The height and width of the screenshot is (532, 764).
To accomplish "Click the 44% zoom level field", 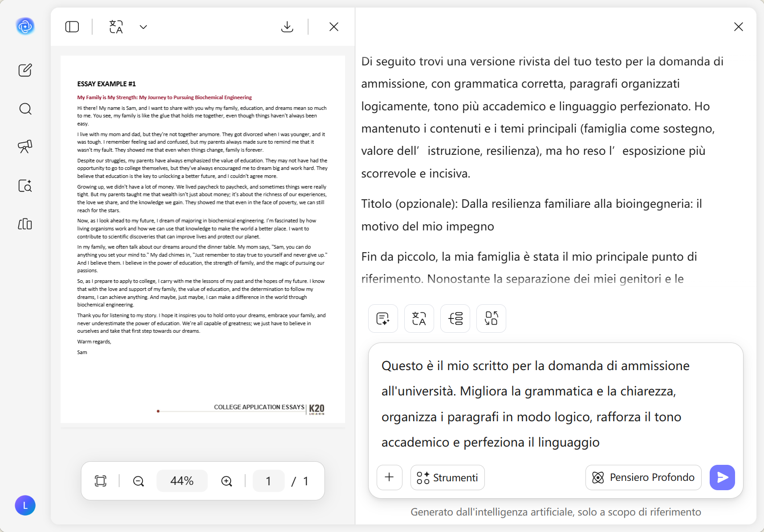I will coord(182,481).
